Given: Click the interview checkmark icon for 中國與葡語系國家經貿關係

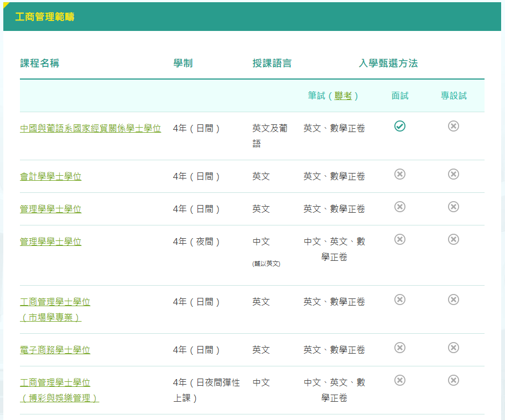Looking at the screenshot, I should tap(400, 127).
